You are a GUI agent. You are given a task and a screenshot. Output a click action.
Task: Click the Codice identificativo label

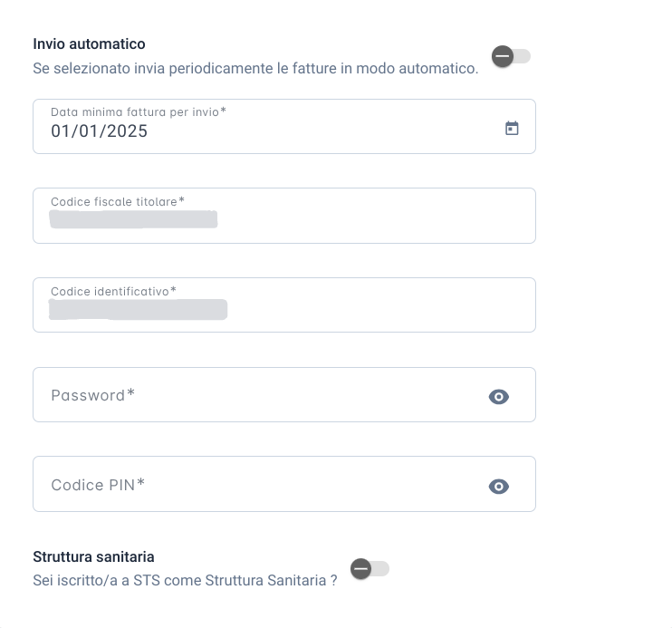click(113, 291)
